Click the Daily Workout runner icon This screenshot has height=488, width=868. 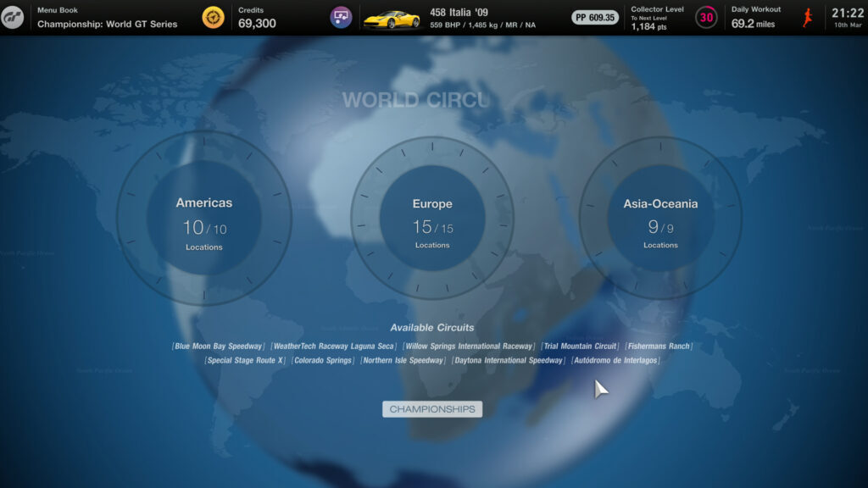coord(808,18)
